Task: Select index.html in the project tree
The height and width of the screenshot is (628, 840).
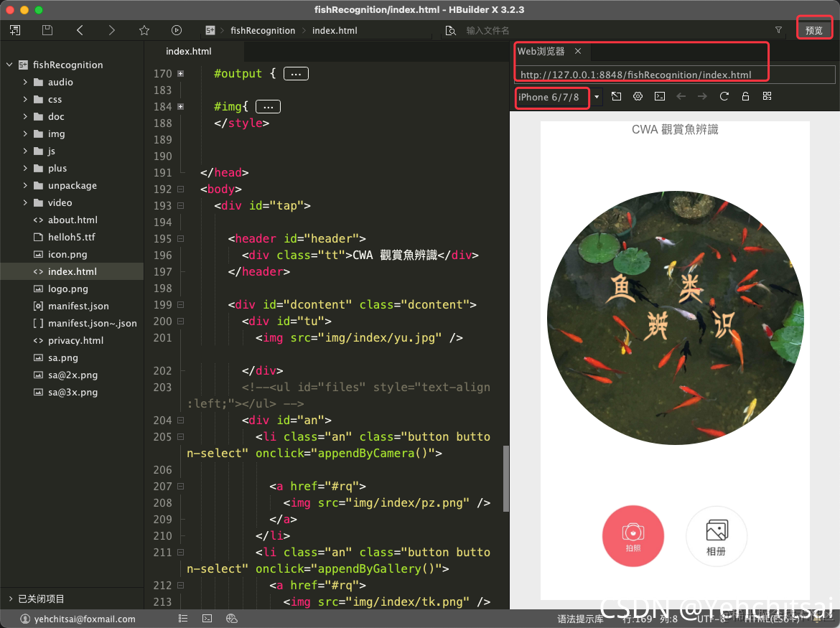Action: pyautogui.click(x=73, y=271)
